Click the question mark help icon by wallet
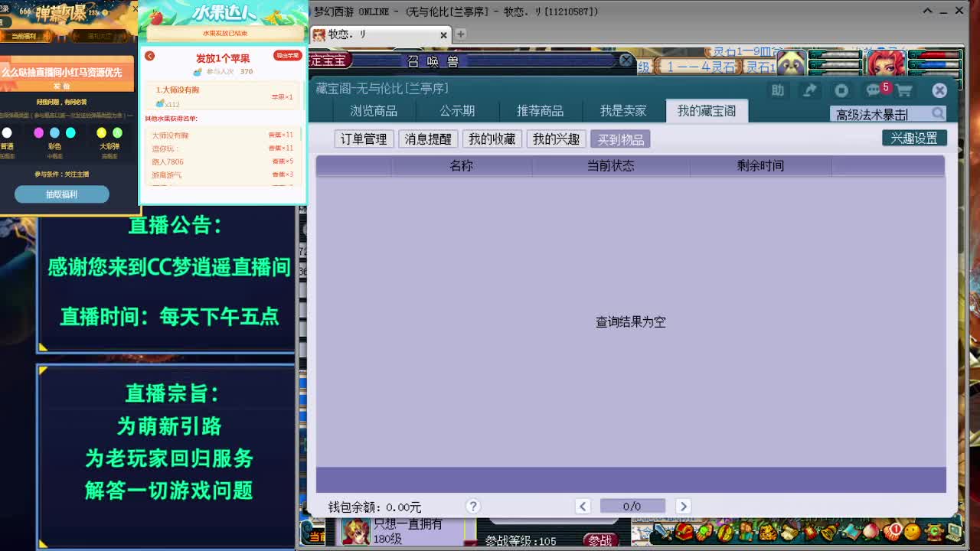This screenshot has width=980, height=551. pyautogui.click(x=473, y=506)
